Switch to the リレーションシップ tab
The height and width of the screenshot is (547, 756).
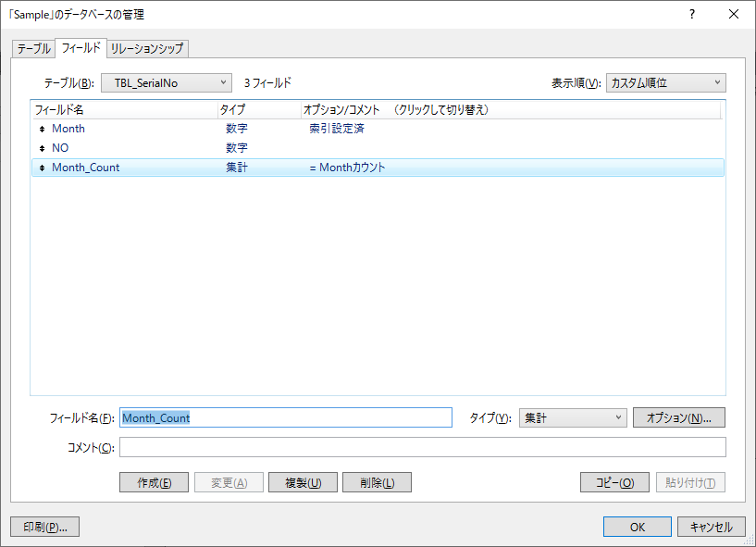pyautogui.click(x=146, y=47)
